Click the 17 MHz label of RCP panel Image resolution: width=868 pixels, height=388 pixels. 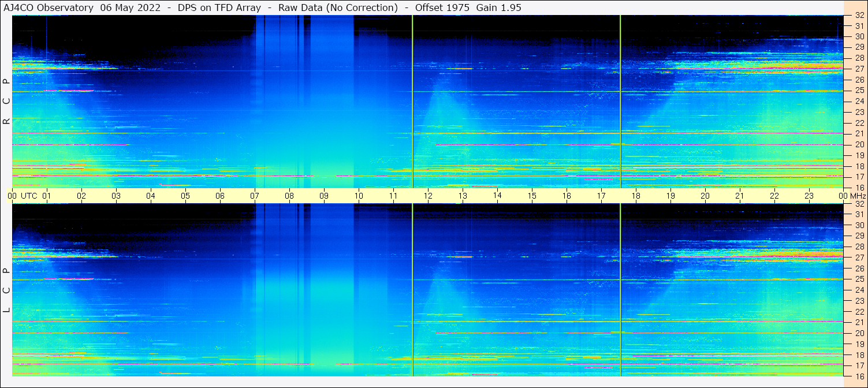pyautogui.click(x=859, y=177)
